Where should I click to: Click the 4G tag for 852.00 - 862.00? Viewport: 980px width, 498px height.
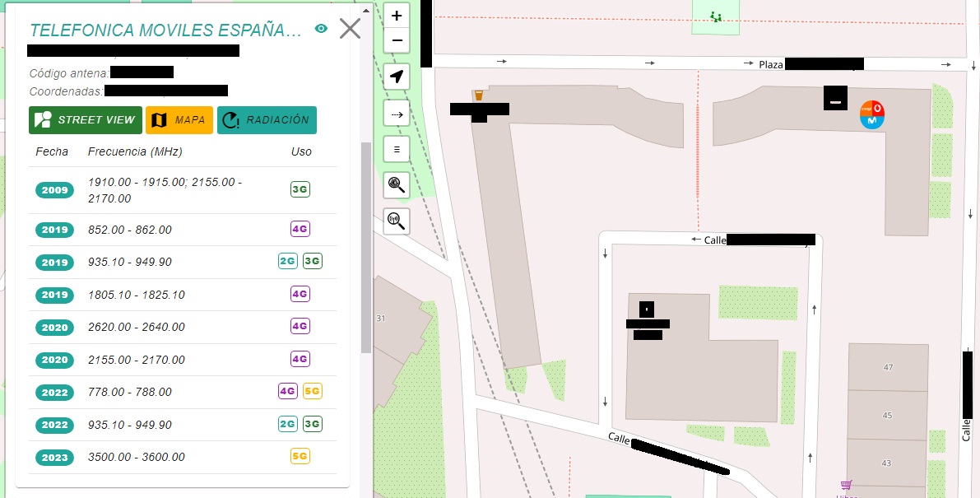300,230
